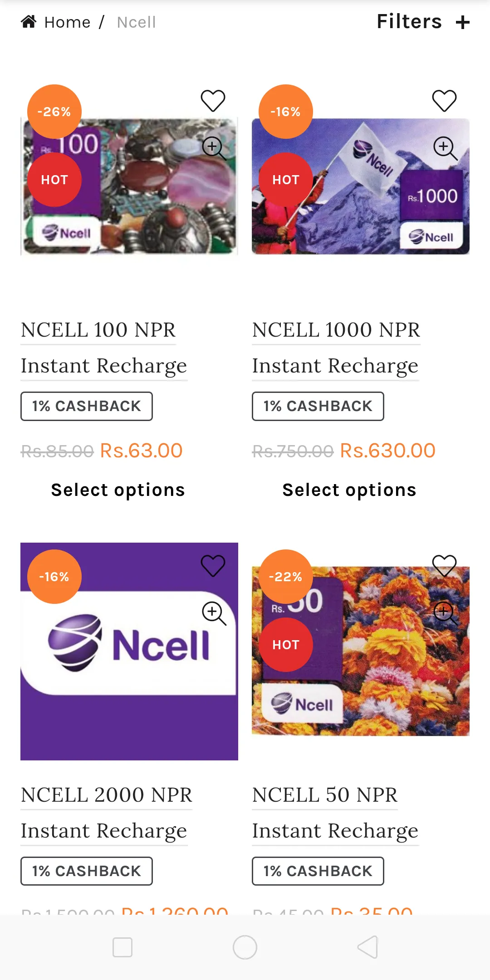Screen dimensions: 490x980
Task: Open NCELL 2000 NPR Instant Recharge title
Action: 107,812
